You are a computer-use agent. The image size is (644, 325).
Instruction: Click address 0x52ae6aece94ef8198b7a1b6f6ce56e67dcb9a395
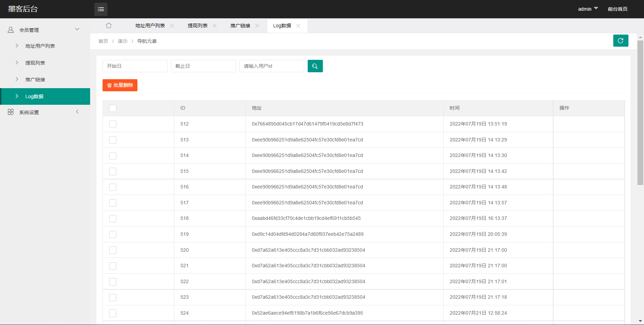click(307, 313)
